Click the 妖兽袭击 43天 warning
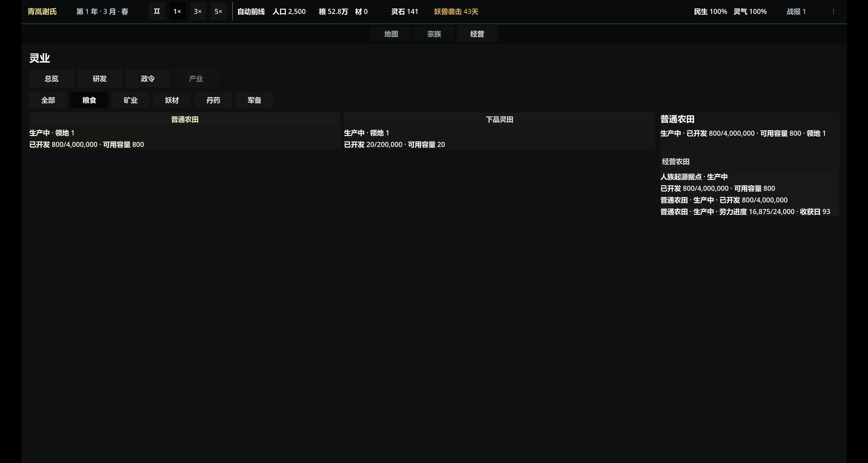Screen dimensions: 868x463 [456, 12]
